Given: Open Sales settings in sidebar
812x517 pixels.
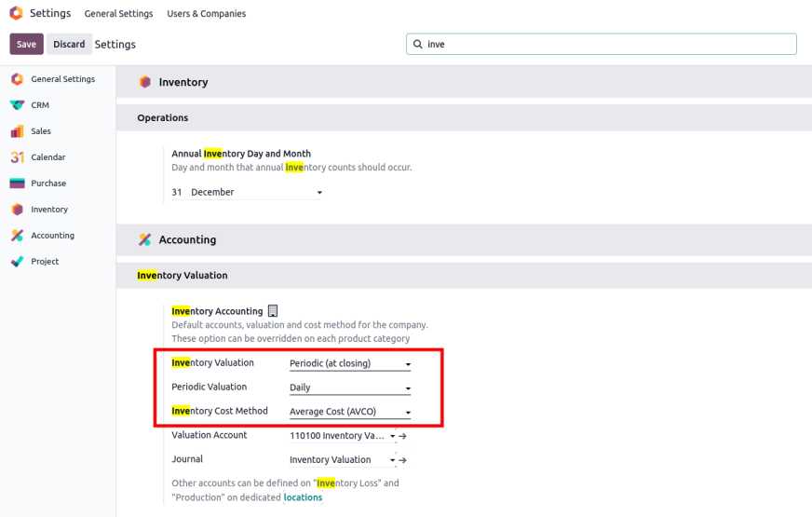Looking at the screenshot, I should click(x=40, y=131).
